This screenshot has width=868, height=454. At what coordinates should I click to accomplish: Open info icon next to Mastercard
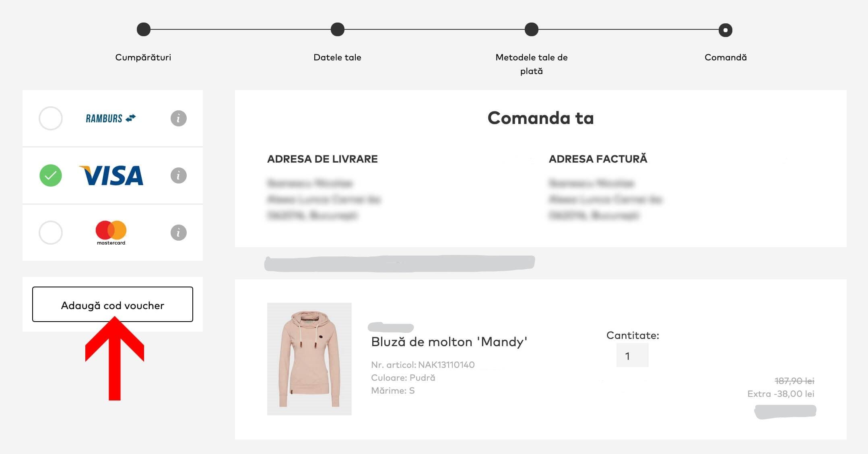[178, 233]
